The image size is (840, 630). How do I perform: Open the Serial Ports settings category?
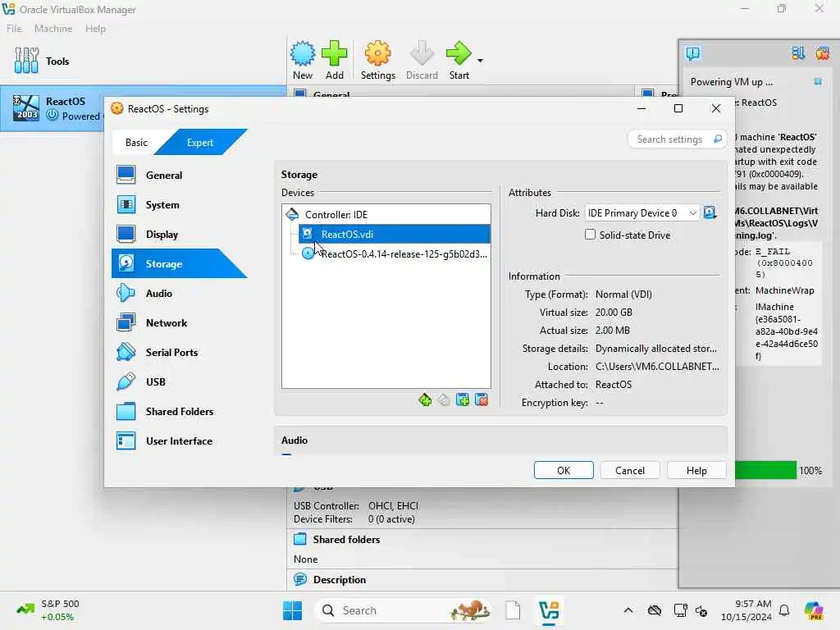tap(180, 352)
